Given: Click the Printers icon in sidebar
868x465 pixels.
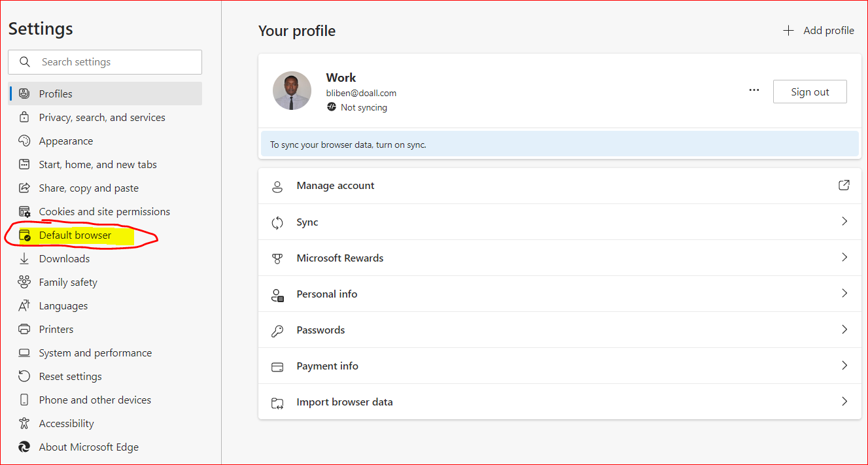Looking at the screenshot, I should point(24,330).
